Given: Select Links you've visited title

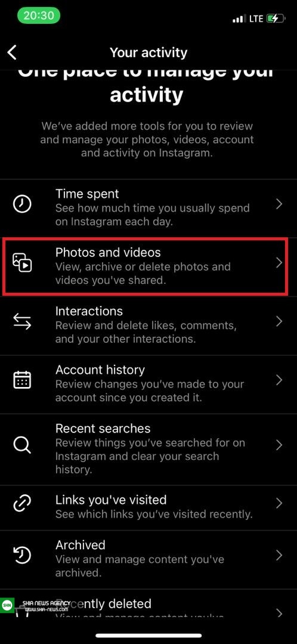Looking at the screenshot, I should [x=111, y=500].
